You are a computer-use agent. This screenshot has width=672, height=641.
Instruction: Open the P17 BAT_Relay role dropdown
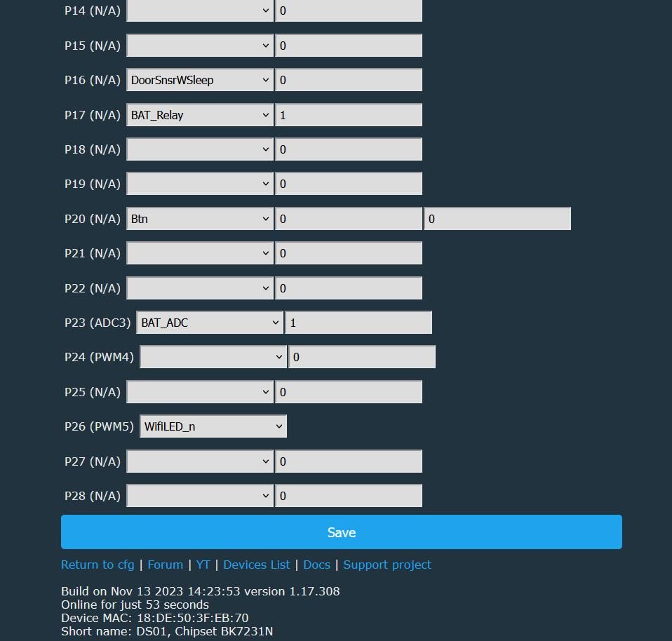(200, 115)
